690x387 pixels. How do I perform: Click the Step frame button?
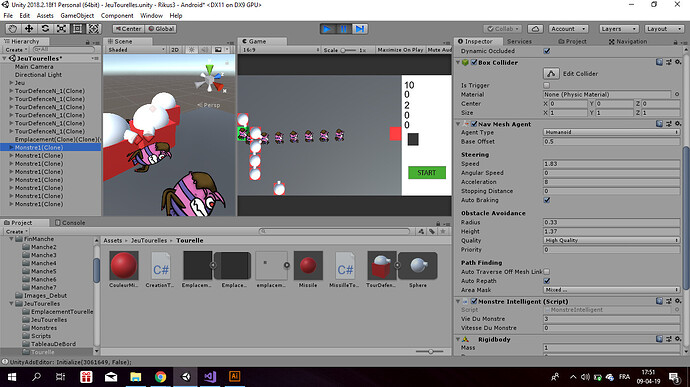[360, 29]
